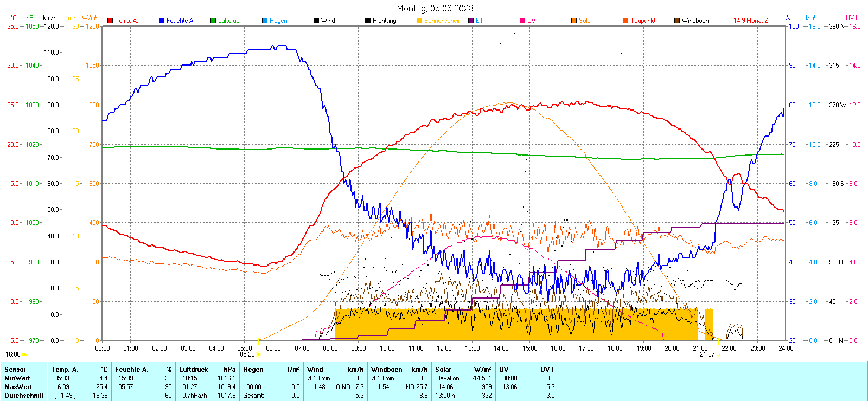868x401 pixels.
Task: Click the orange Solar legend color swatch
Action: tap(574, 21)
